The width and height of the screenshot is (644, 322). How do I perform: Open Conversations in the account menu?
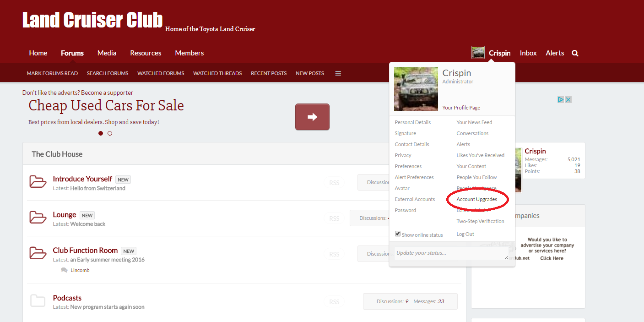coord(472,133)
